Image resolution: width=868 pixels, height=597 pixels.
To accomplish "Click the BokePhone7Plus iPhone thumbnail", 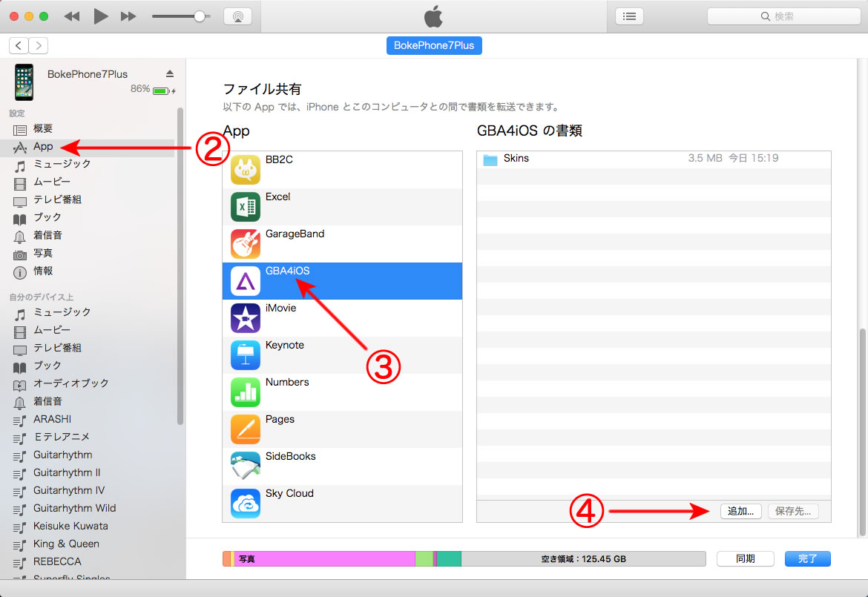I will pyautogui.click(x=24, y=82).
